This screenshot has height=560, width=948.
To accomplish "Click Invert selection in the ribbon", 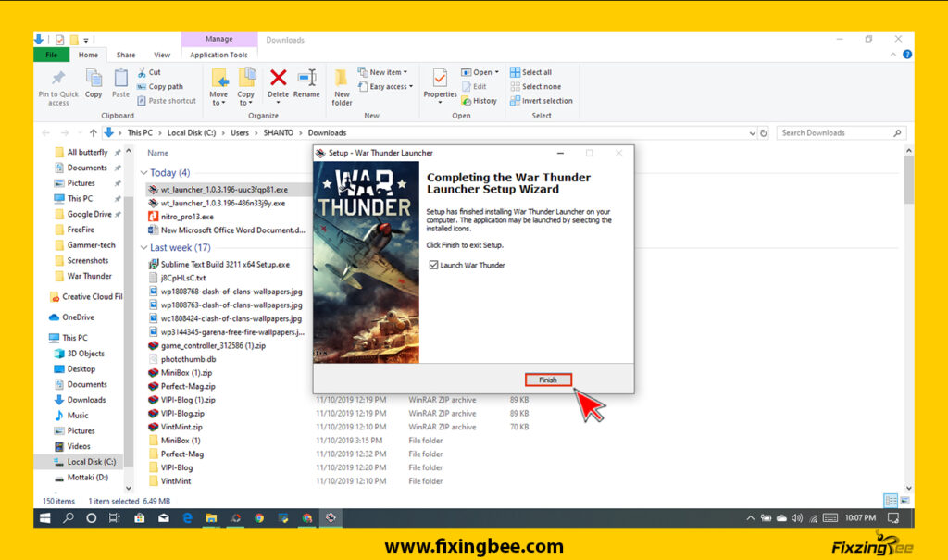I will pyautogui.click(x=541, y=101).
